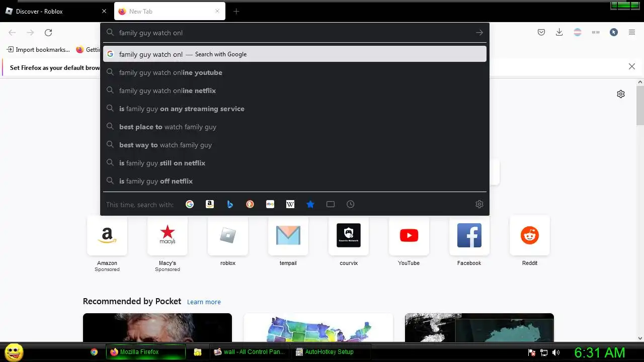Switch to AutoHotkey Setup taskbar window
This screenshot has width=644, height=362.
click(x=332, y=352)
